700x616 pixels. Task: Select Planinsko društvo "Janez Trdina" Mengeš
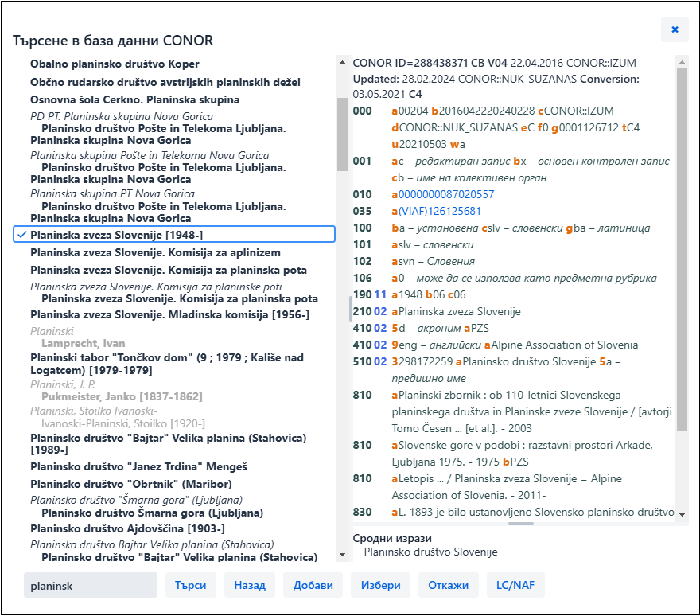tap(139, 466)
